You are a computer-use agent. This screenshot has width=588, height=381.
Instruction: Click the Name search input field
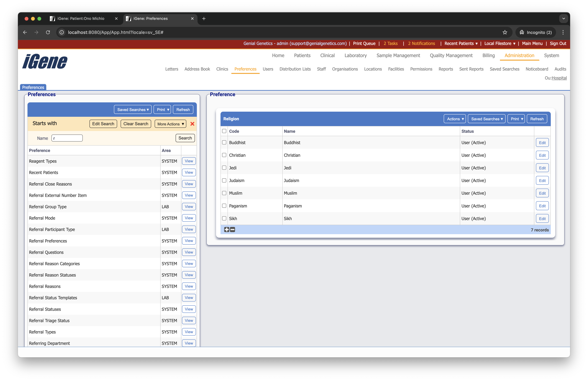[x=67, y=138]
